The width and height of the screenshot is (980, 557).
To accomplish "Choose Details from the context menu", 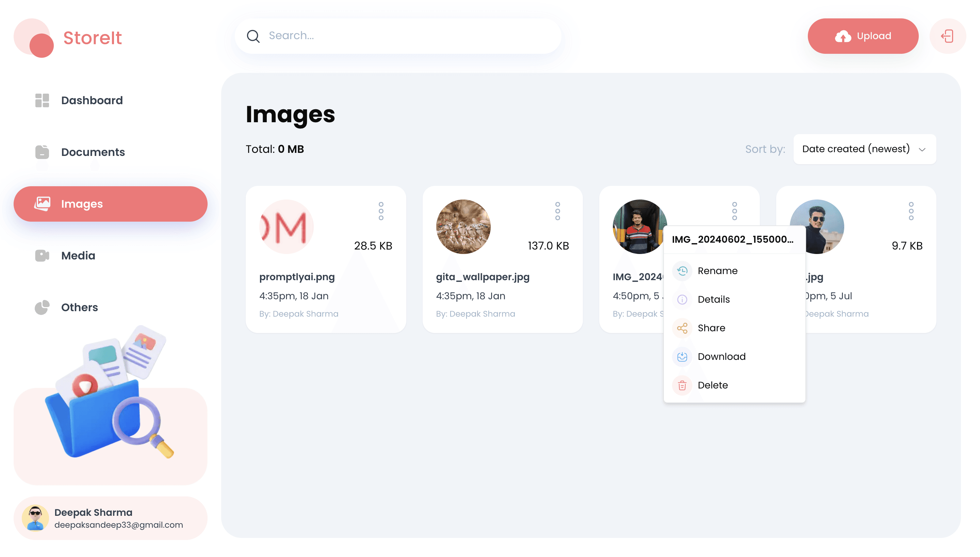I will click(713, 299).
